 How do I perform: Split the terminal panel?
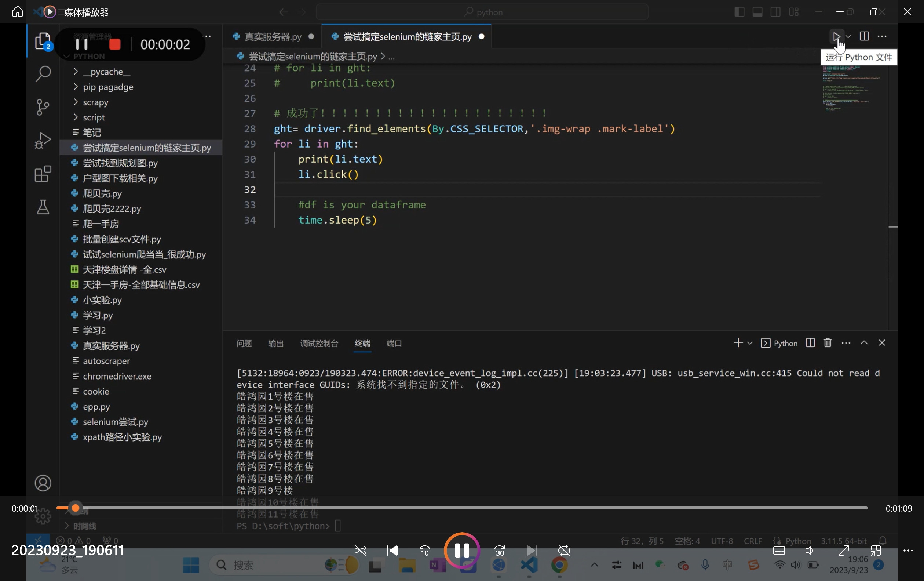[x=810, y=342]
